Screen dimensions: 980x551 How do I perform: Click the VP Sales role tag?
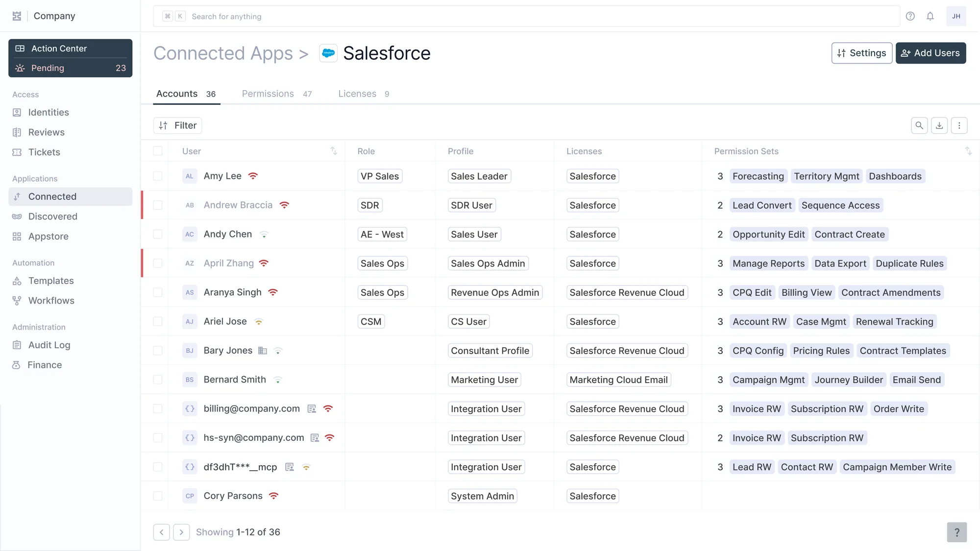click(380, 176)
